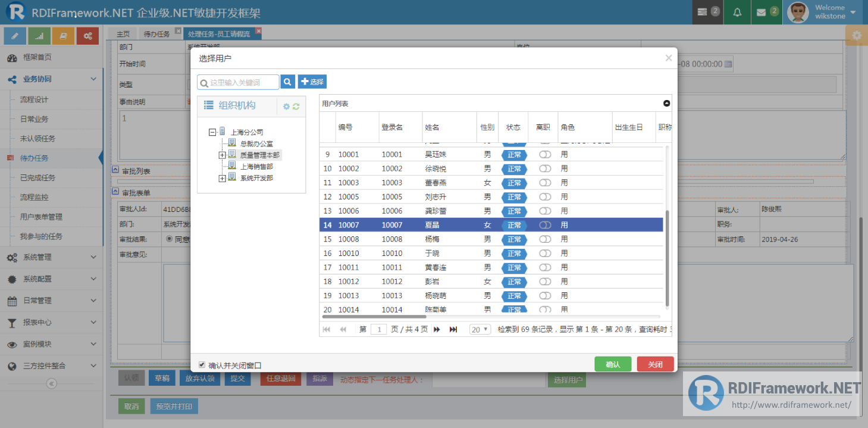Collapse the 上海分公司 tree node
Image resolution: width=868 pixels, height=428 pixels.
tap(212, 132)
